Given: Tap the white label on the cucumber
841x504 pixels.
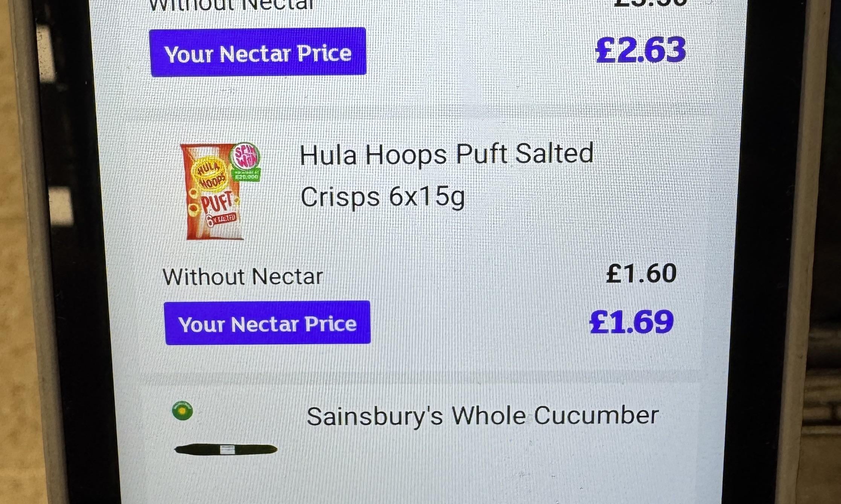Looking at the screenshot, I should [227, 450].
